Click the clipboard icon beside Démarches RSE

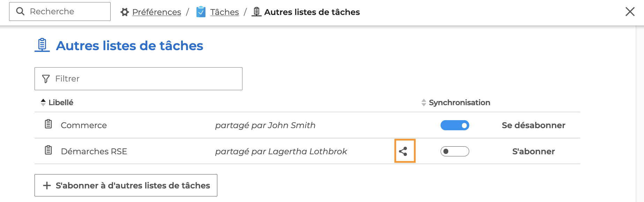tap(48, 150)
